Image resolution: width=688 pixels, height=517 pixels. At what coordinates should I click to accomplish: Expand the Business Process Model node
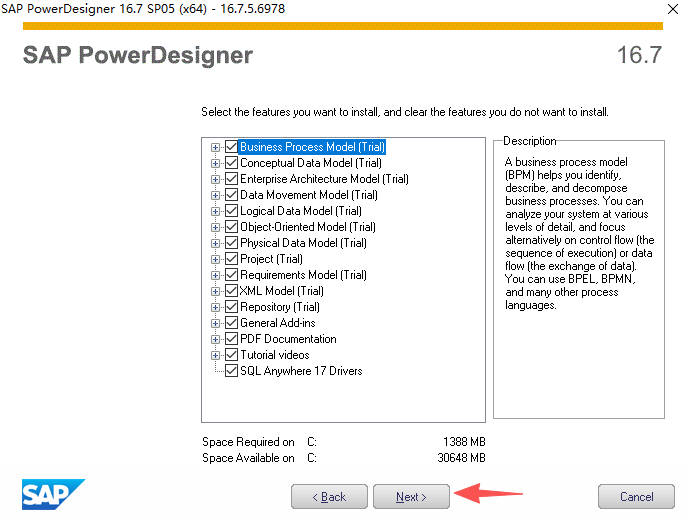pos(215,147)
